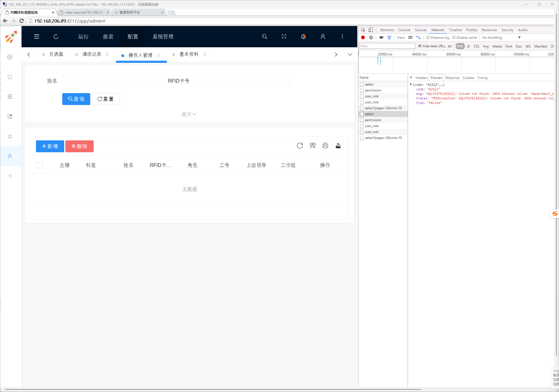The height and width of the screenshot is (392, 559).
Task: Check the table header select-all checkbox
Action: click(40, 165)
